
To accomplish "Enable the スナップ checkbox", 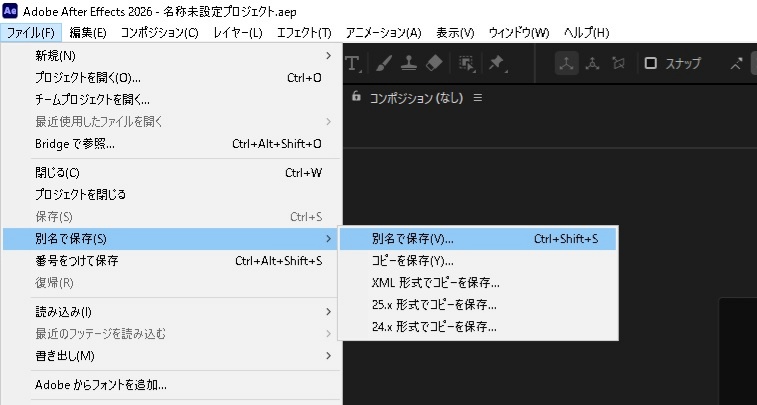I will click(x=651, y=63).
